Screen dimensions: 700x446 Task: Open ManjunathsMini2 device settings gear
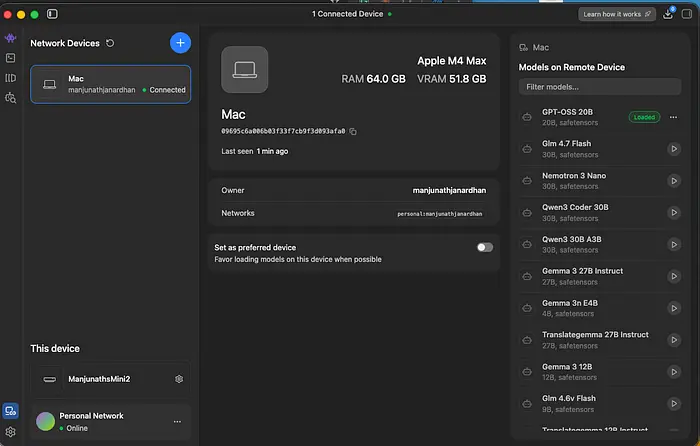tap(179, 379)
